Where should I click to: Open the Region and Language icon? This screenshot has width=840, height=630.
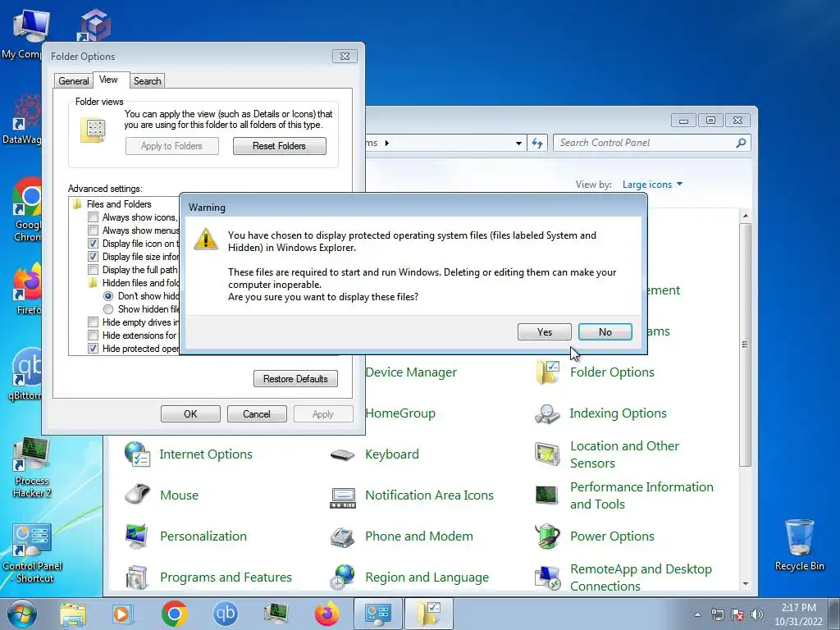point(342,577)
